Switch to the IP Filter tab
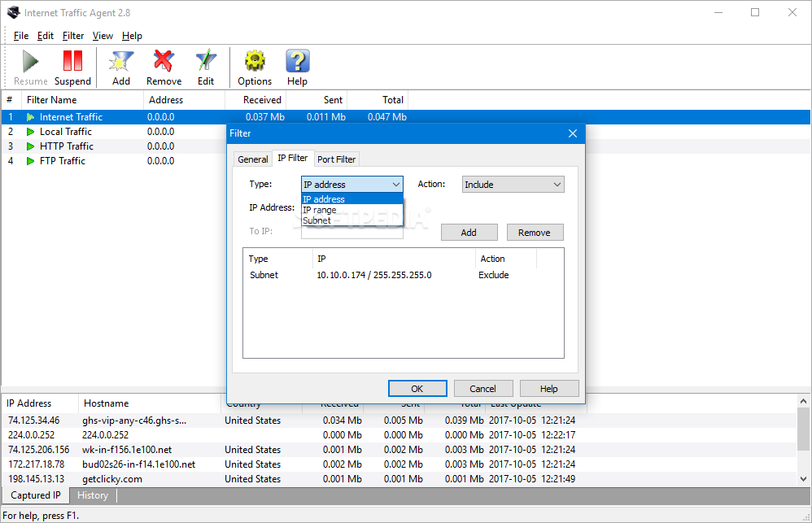 click(x=293, y=158)
